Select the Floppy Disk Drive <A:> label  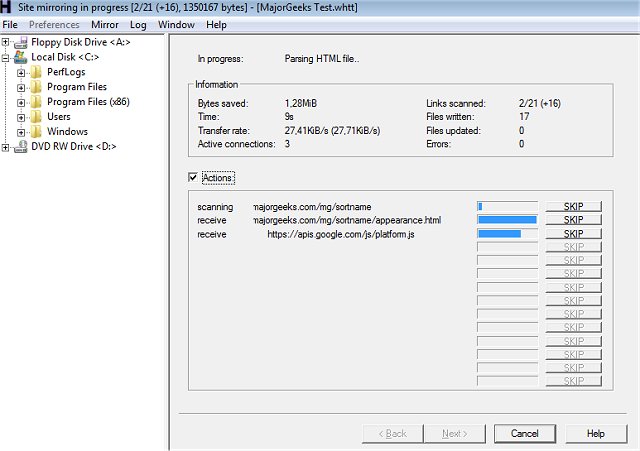(81, 42)
